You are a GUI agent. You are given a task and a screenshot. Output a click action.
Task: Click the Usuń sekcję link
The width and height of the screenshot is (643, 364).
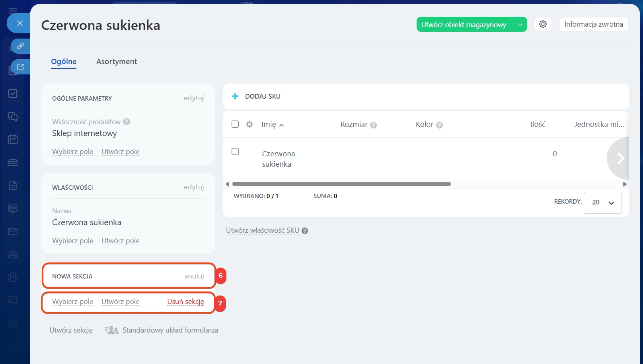tap(185, 302)
